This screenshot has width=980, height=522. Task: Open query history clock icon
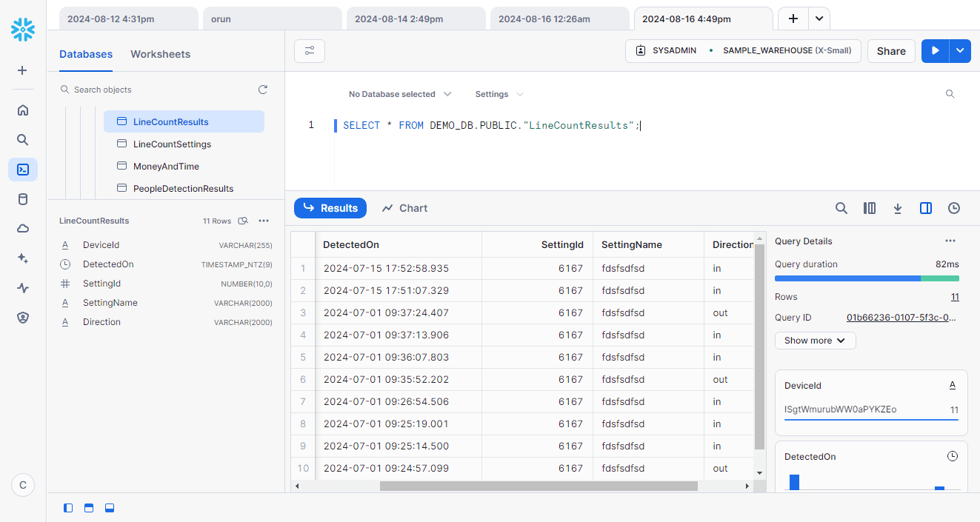click(x=953, y=208)
